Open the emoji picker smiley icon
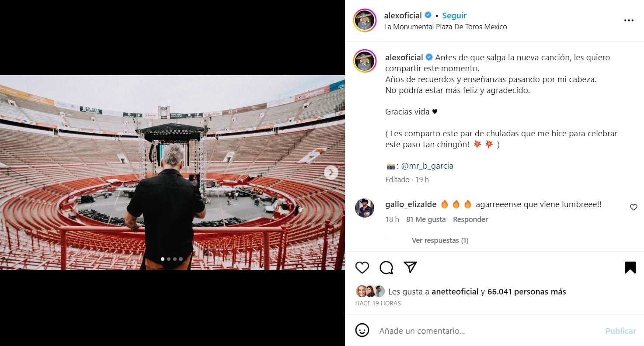The height and width of the screenshot is (346, 644). coord(362,330)
